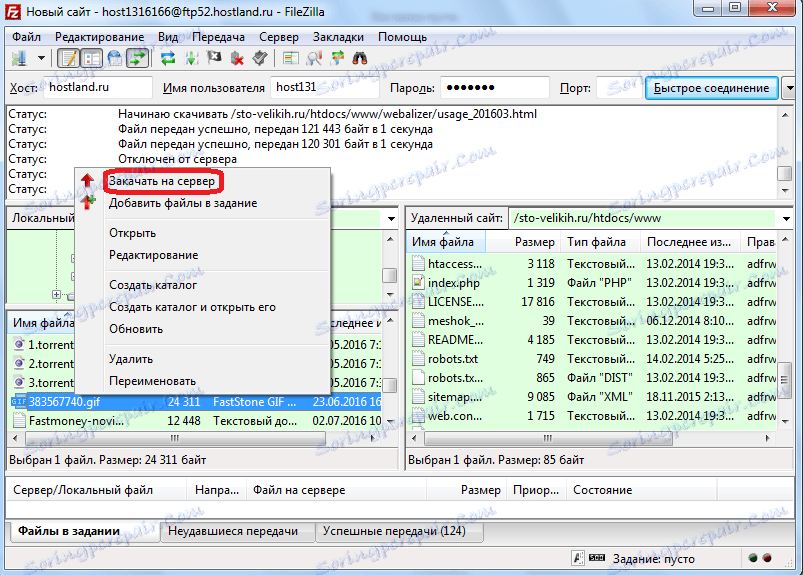Expand the local site path dropdown
This screenshot has height=575, width=803.
(x=391, y=219)
